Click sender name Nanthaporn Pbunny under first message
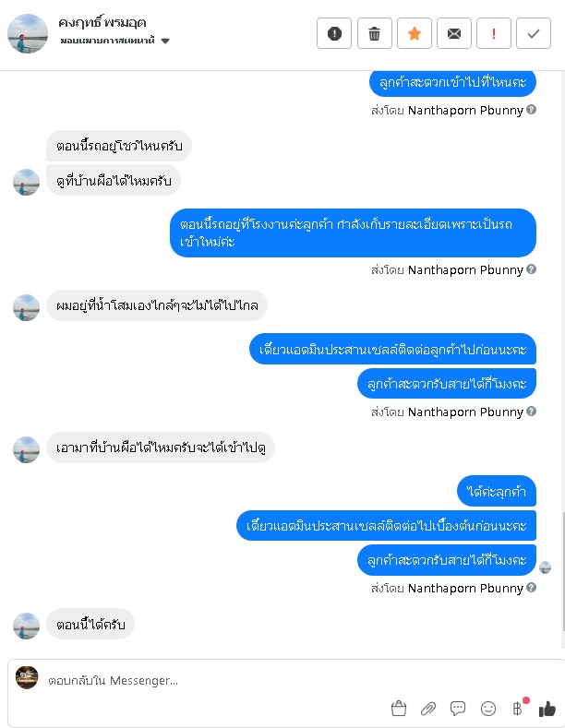 click(465, 110)
